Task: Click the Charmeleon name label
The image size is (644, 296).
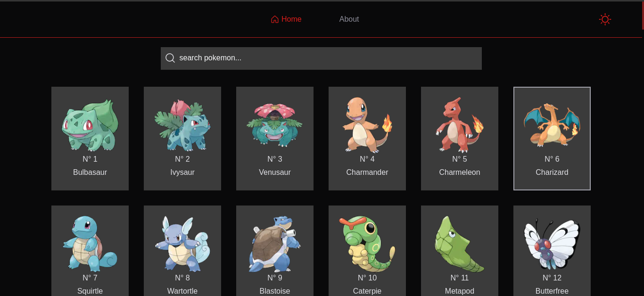Action: click(460, 173)
